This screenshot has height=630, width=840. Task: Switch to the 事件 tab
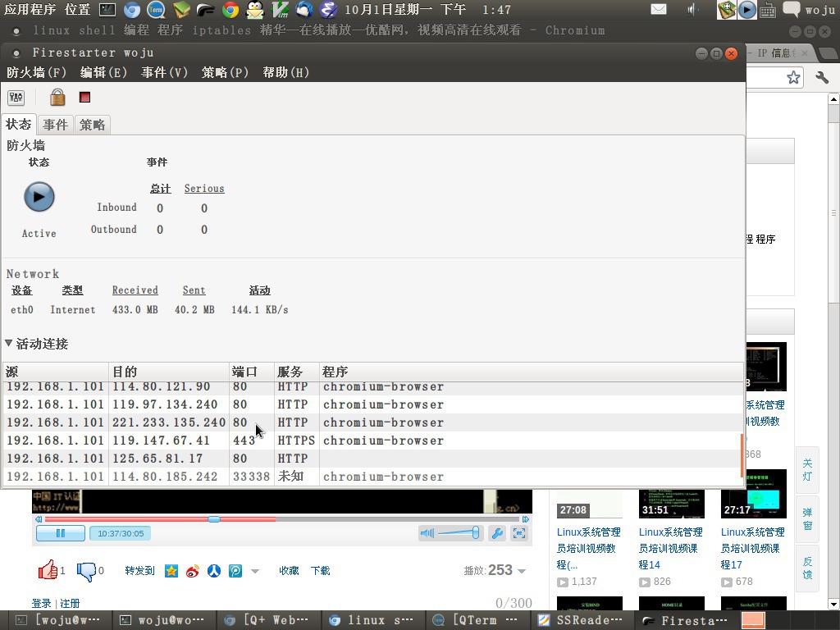[55, 125]
